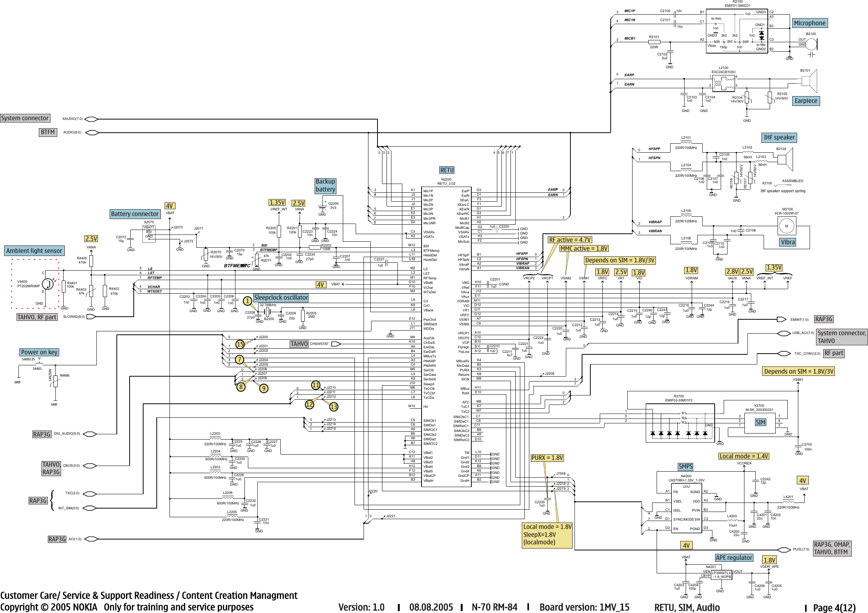Click the Ambient light sensor label
Viewport: 868px width, 613px height.
point(34,250)
